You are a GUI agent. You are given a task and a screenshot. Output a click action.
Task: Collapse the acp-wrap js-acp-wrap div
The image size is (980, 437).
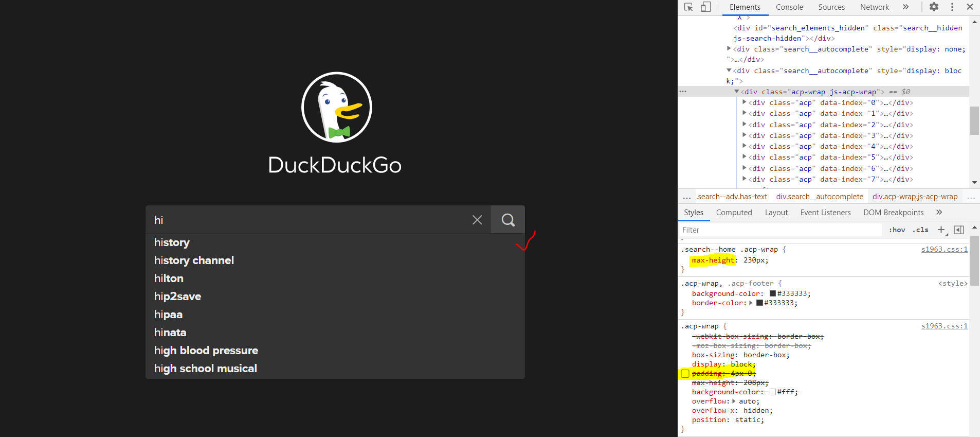(x=737, y=92)
